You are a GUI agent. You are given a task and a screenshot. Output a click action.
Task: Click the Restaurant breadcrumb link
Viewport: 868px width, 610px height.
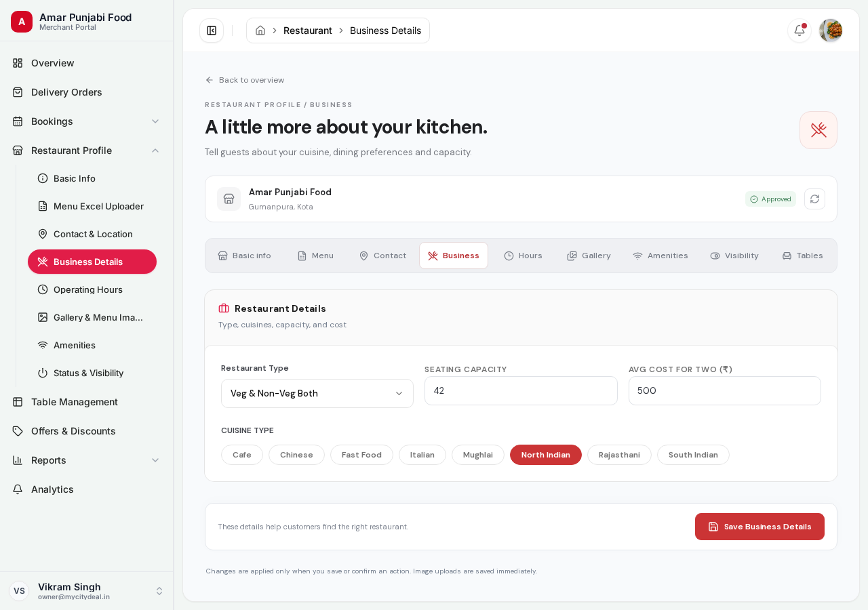(x=308, y=30)
